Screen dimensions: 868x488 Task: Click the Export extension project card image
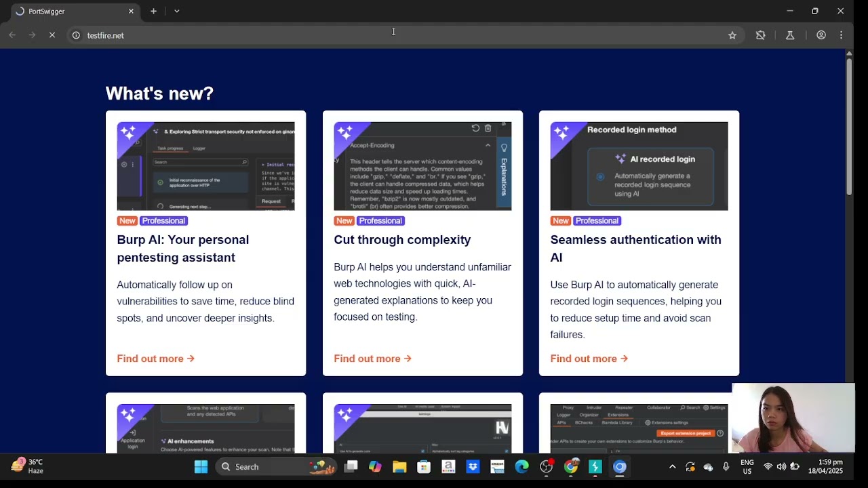pos(639,428)
